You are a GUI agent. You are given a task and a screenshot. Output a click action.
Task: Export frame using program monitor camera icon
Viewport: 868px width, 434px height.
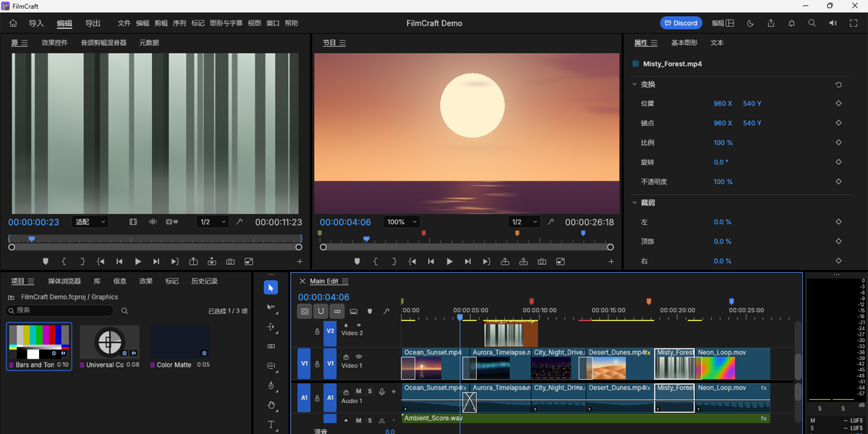pyautogui.click(x=542, y=261)
